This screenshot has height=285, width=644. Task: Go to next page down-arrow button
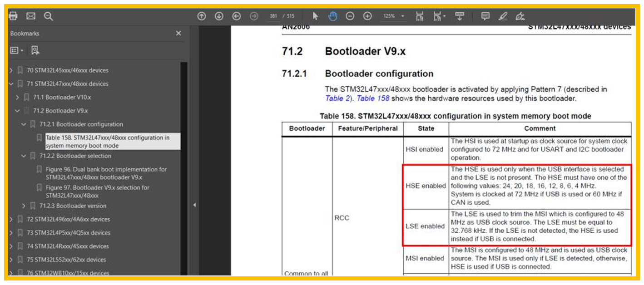[x=219, y=16]
